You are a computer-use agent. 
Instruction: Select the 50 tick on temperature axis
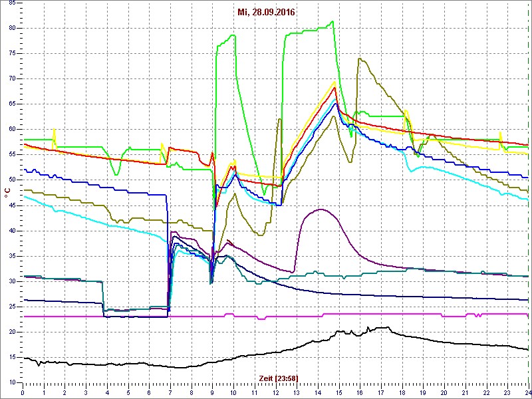point(12,180)
